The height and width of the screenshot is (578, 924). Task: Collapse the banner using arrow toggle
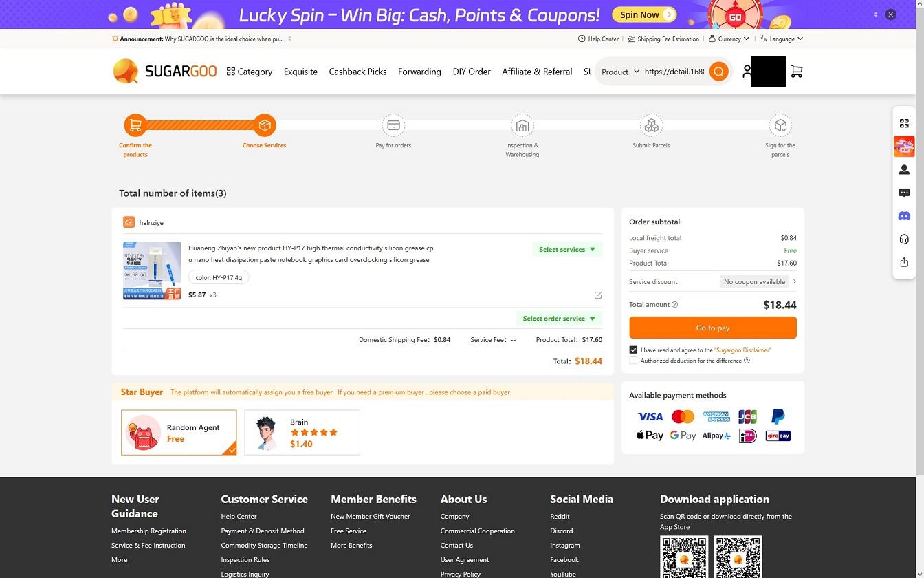[x=875, y=14]
